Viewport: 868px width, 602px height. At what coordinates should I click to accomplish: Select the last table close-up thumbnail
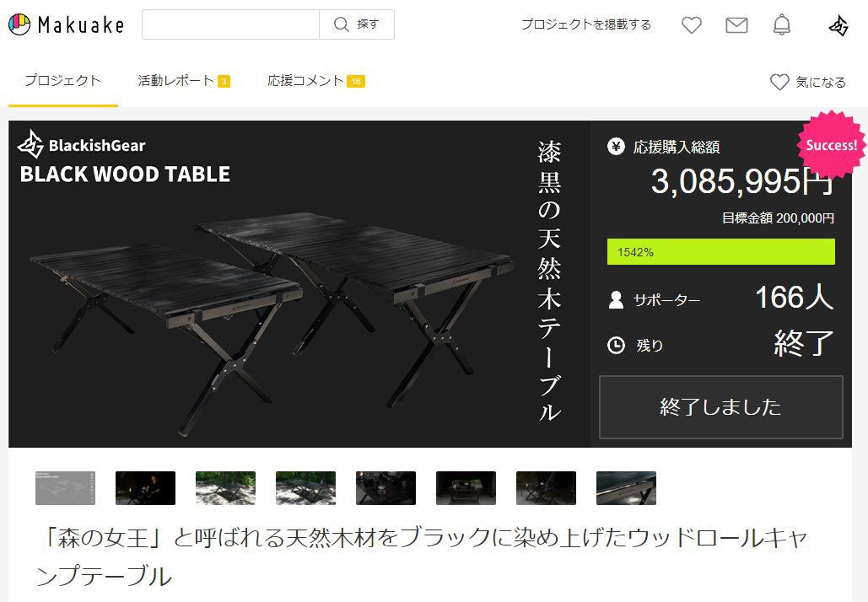(626, 488)
